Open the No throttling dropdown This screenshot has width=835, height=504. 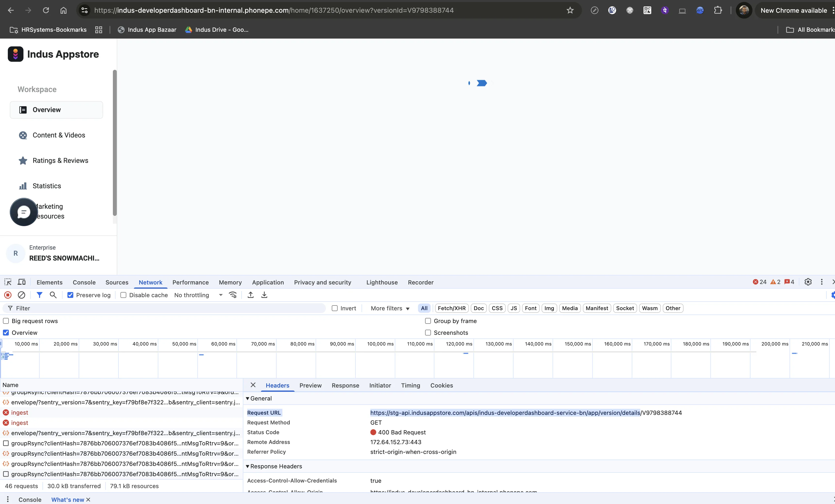[198, 295]
